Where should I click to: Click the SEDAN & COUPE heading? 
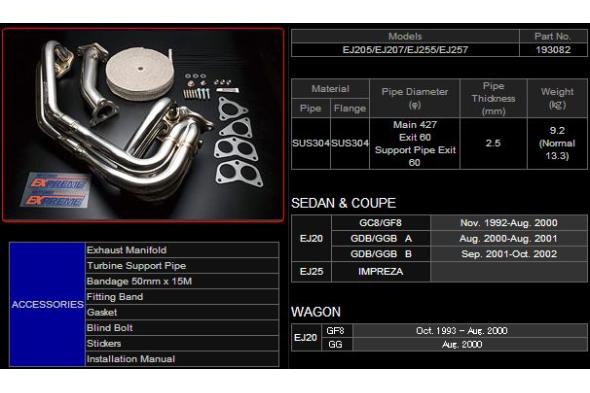pyautogui.click(x=343, y=203)
